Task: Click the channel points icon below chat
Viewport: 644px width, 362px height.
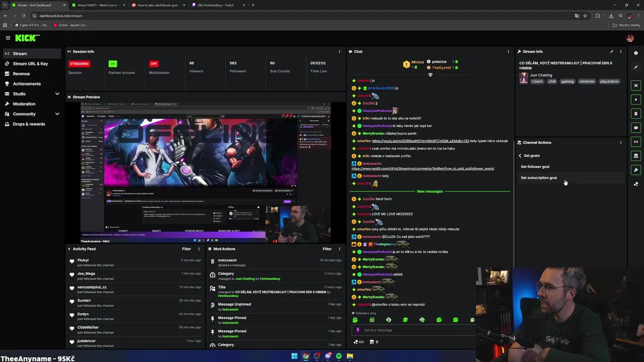Action: pos(359,342)
